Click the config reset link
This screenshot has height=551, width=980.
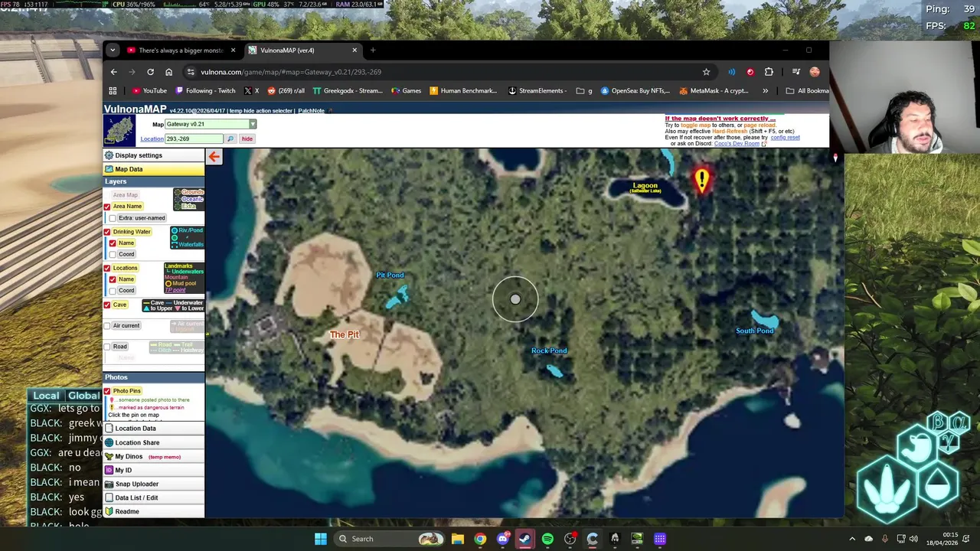[785, 137]
